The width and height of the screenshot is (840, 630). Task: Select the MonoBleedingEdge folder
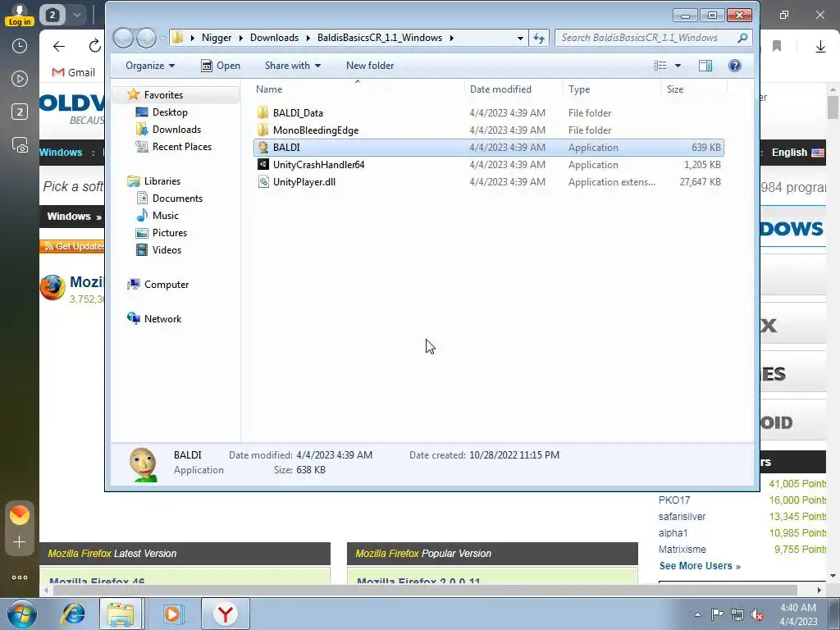point(316,130)
